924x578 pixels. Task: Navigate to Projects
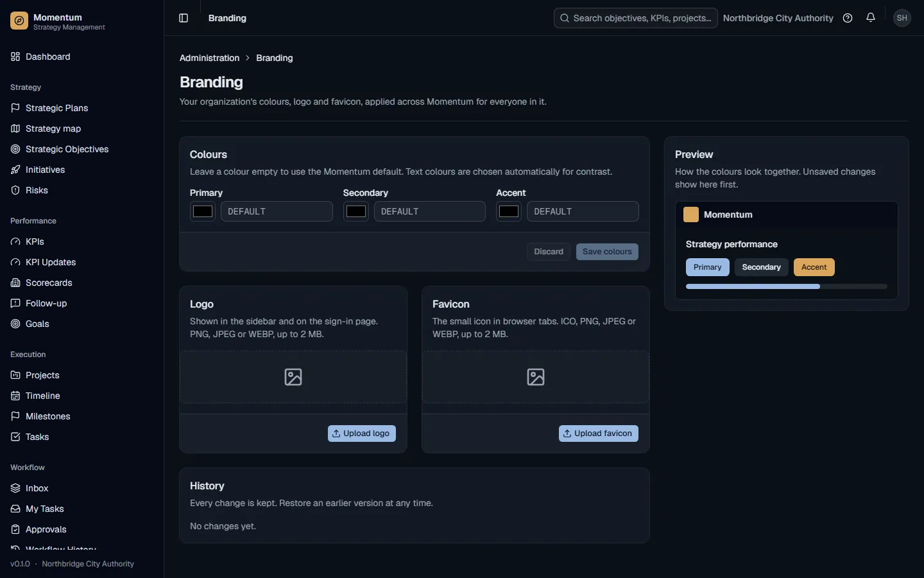(x=81, y=375)
